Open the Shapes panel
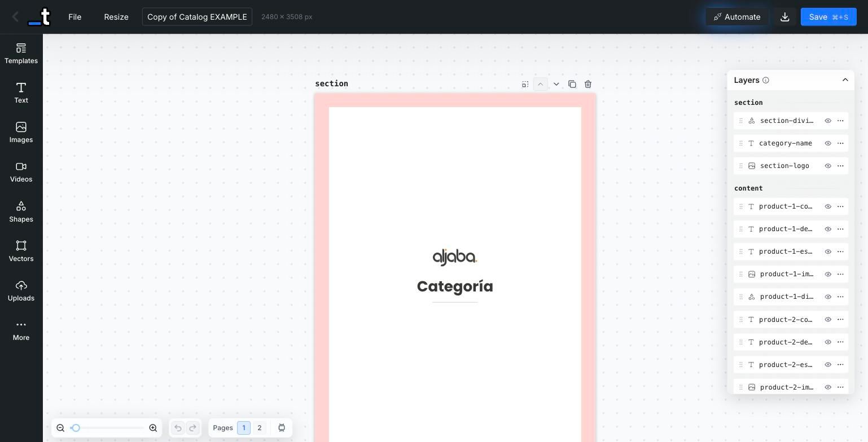 21,212
